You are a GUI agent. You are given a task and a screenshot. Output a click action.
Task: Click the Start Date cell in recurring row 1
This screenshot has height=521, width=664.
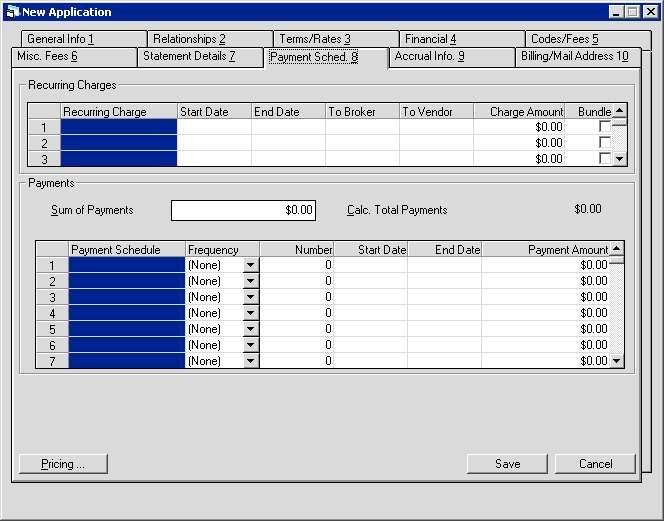(x=214, y=127)
